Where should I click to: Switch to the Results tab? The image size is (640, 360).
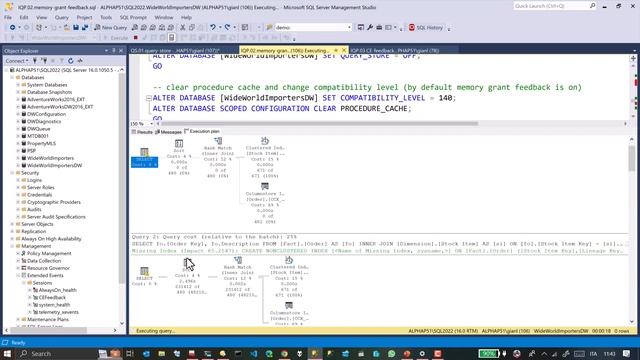[x=142, y=132]
